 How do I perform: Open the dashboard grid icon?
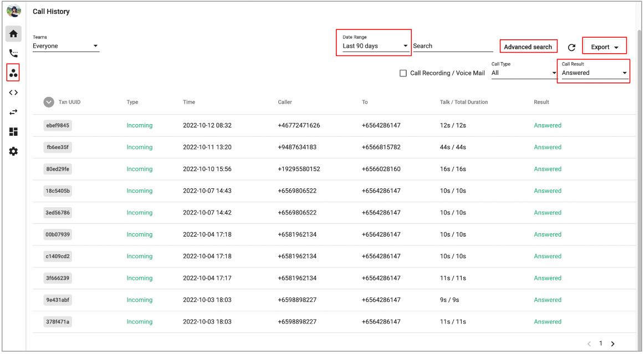point(13,131)
